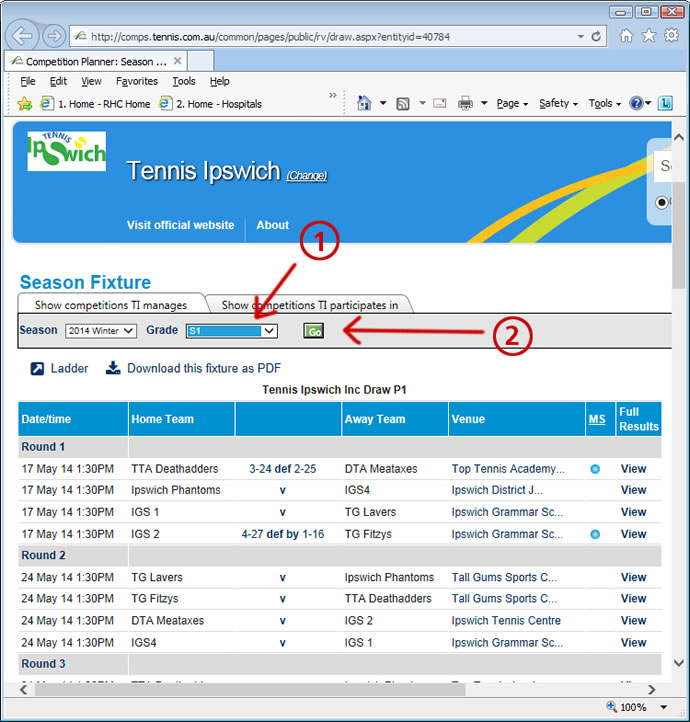Click the MS dot for TTA Deathadders match
The width and height of the screenshot is (690, 722).
[x=595, y=469]
